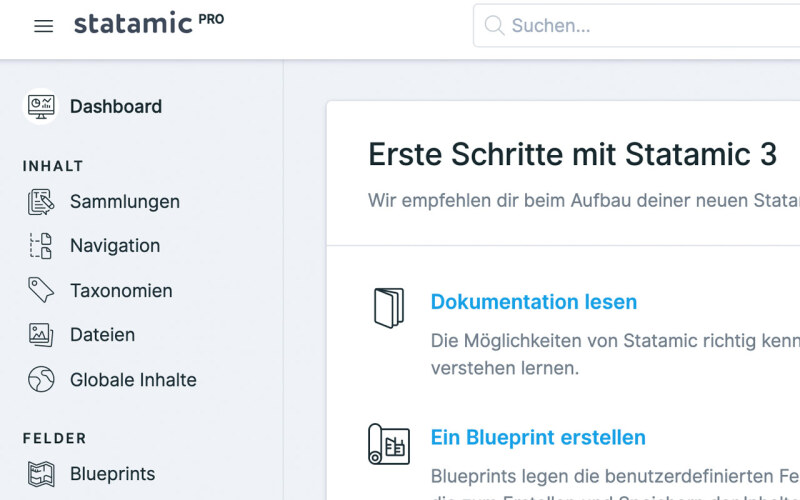Click the Globale Inhalte globe icon

[41, 380]
